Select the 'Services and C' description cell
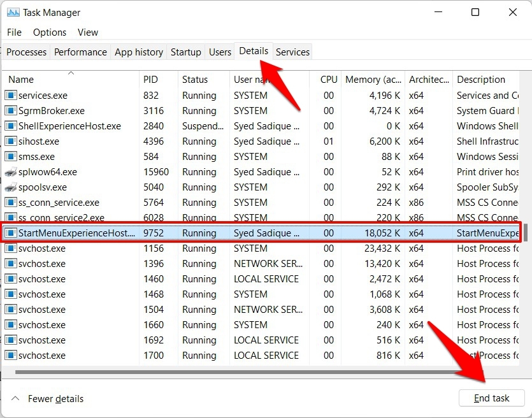This screenshot has height=418, width=532. click(487, 96)
